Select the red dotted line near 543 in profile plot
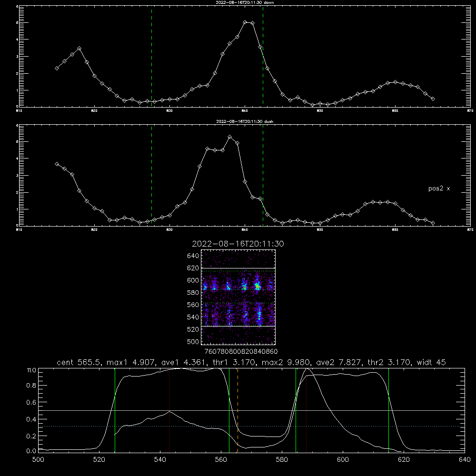Image resolution: width=476 pixels, height=476 pixels. pyautogui.click(x=169, y=410)
